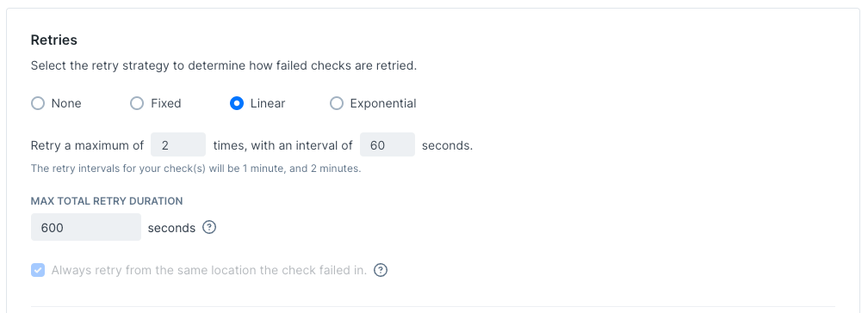Switch to Exponential retry strategy radio
This screenshot has height=313, width=868.
337,103
